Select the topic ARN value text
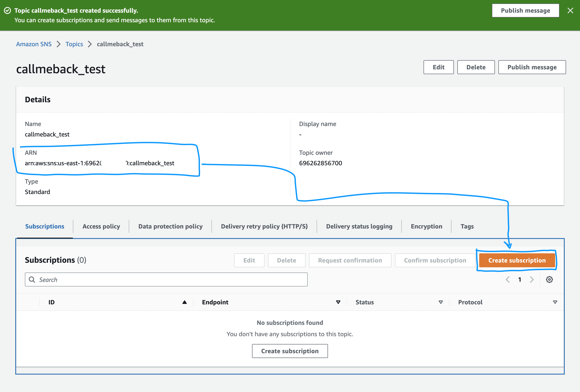This screenshot has width=580, height=392. (x=99, y=163)
